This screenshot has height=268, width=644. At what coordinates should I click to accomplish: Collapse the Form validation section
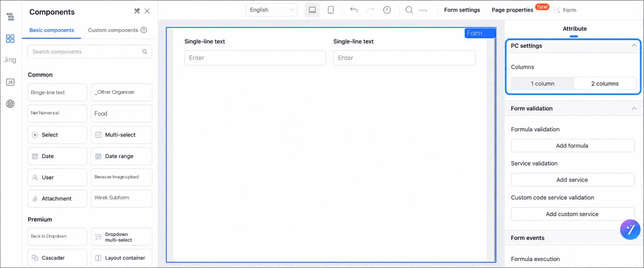(634, 108)
